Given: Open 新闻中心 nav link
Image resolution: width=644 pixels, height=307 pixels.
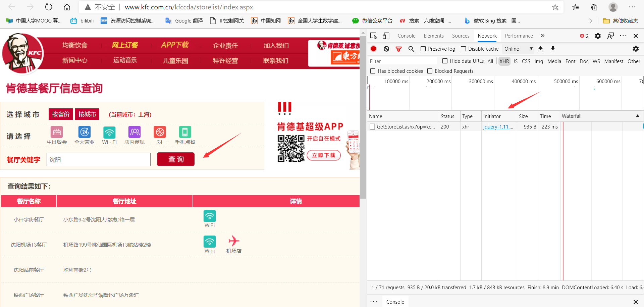Looking at the screenshot, I should click(x=75, y=60).
